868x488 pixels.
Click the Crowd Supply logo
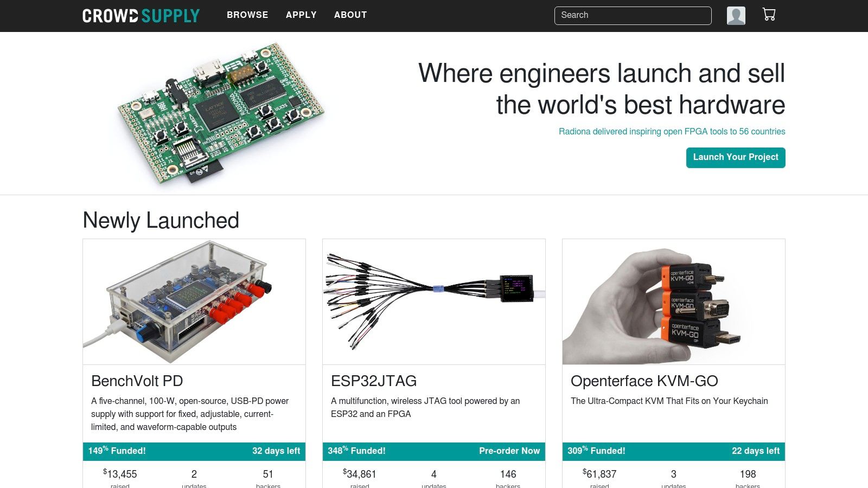coord(141,16)
